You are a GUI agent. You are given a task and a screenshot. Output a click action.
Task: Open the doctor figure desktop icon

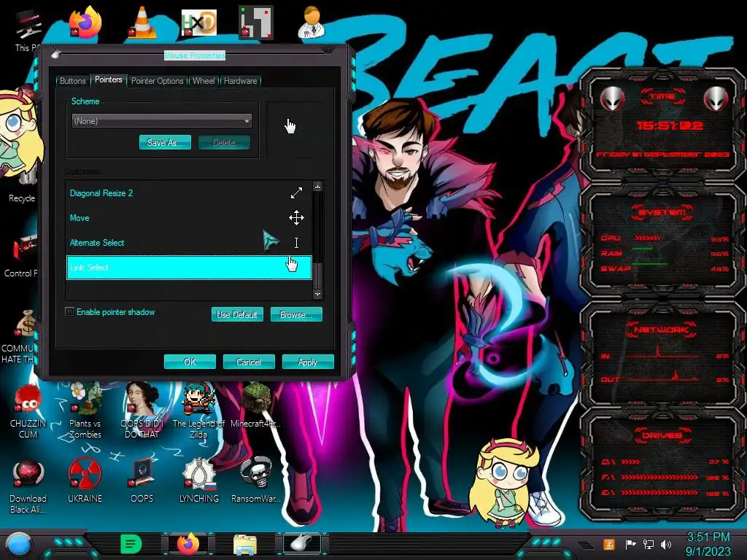(311, 22)
